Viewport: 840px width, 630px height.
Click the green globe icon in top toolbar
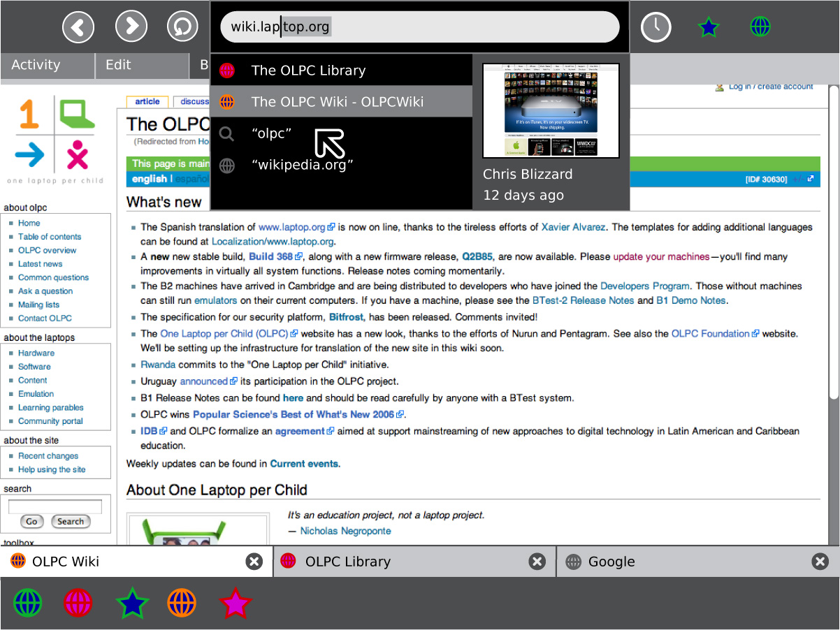pos(760,27)
